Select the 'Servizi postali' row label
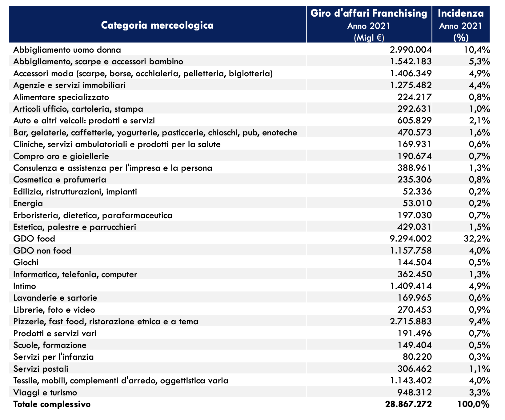 [x=41, y=369]
